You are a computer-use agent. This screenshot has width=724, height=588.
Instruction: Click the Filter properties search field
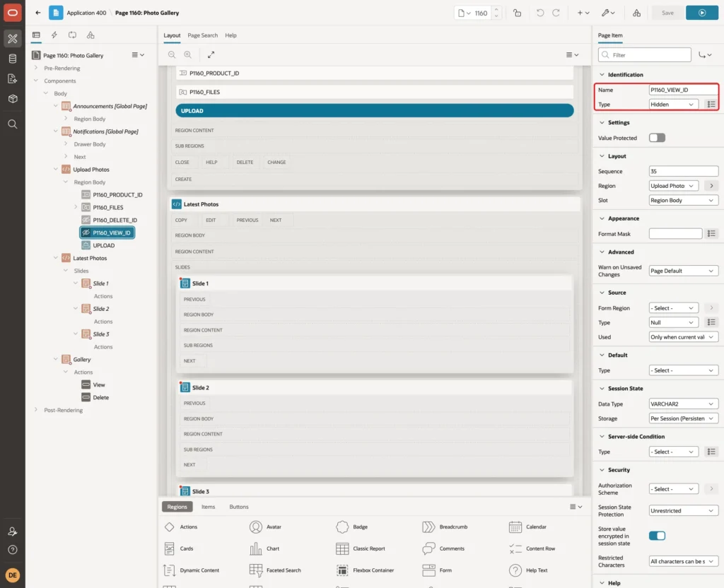pos(645,55)
